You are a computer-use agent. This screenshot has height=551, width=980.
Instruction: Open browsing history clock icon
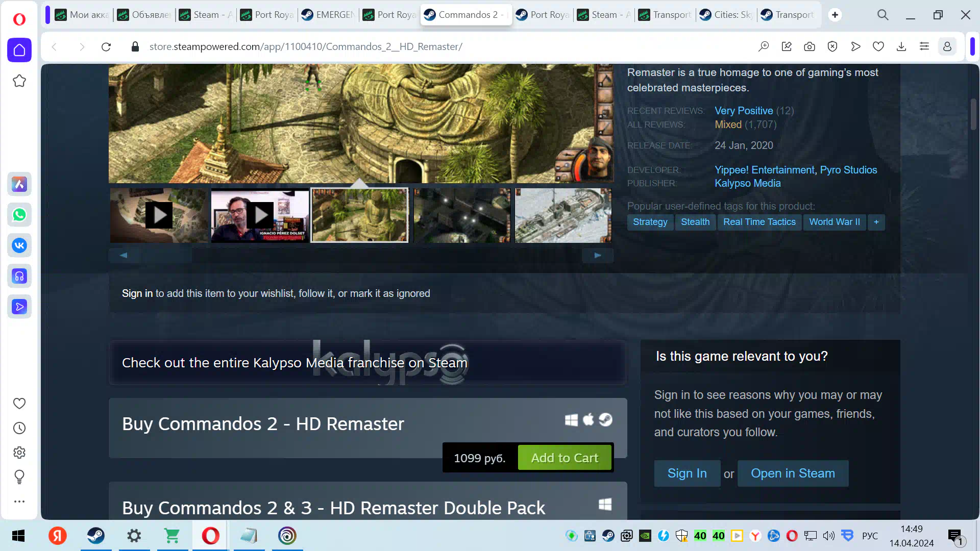(19, 428)
